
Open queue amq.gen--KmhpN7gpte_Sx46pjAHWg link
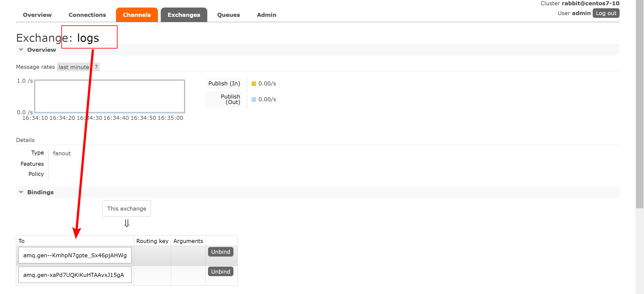pos(75,255)
